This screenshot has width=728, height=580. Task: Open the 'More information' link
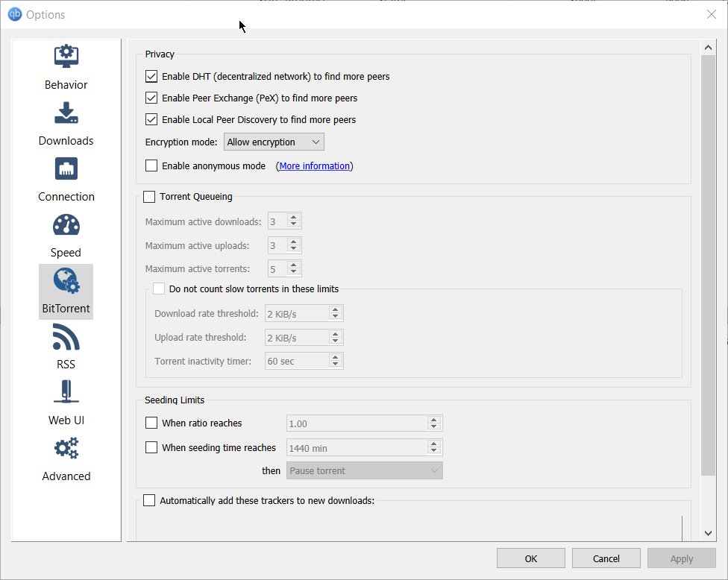pyautogui.click(x=314, y=166)
